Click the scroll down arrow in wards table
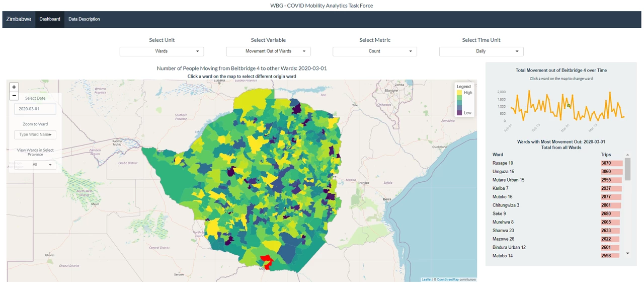Image resolution: width=644 pixels, height=289 pixels. 627,253
